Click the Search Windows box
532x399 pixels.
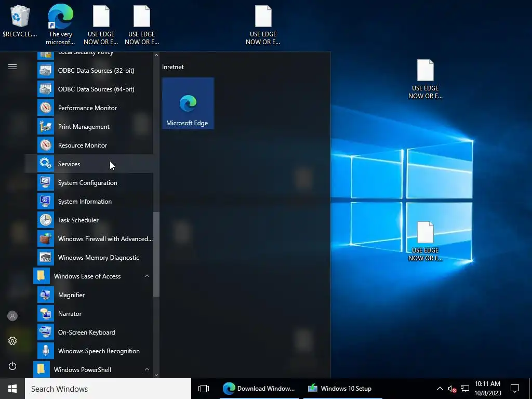(x=108, y=389)
